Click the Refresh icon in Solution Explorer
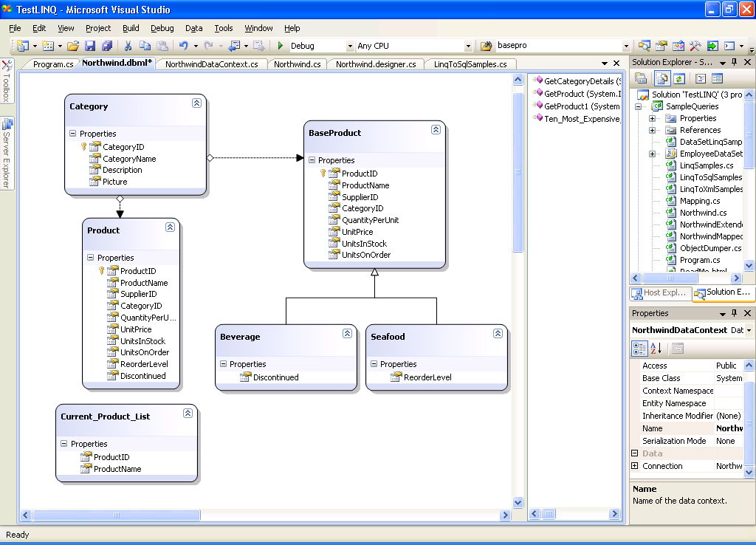Image resolution: width=756 pixels, height=545 pixels. [679, 78]
